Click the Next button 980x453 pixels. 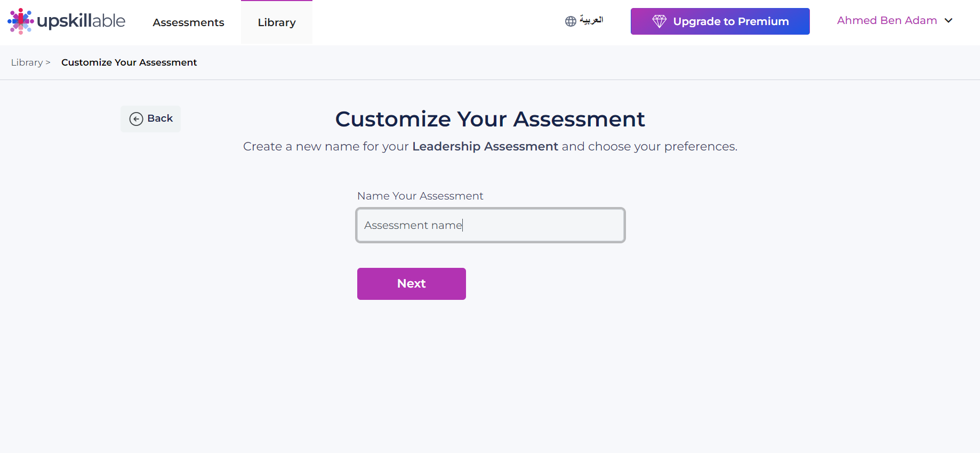click(x=412, y=284)
